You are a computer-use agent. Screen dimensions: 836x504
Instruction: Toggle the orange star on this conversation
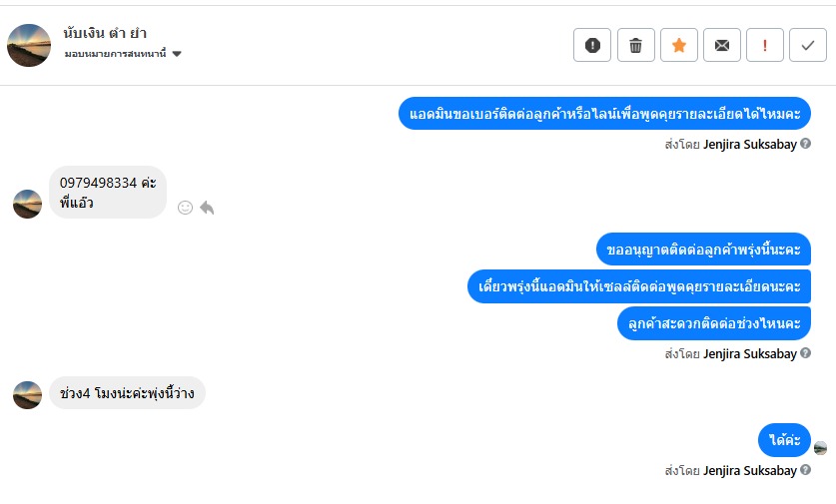coord(679,45)
